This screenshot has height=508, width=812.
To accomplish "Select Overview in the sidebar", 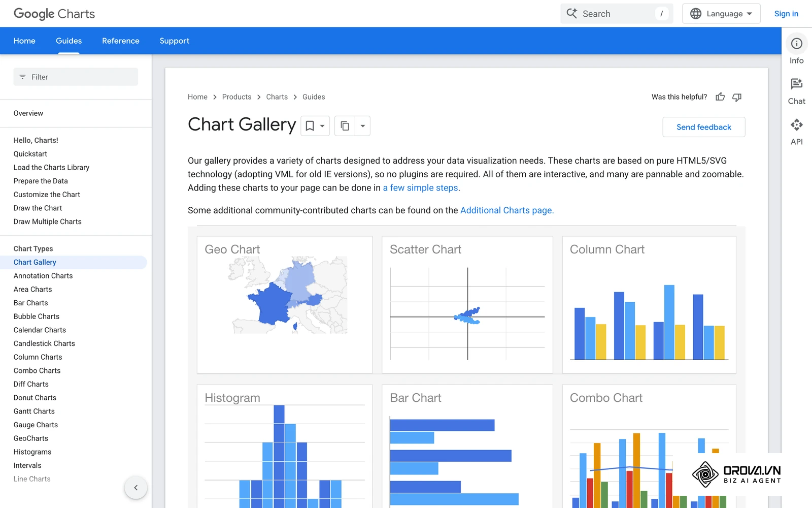I will [x=28, y=113].
